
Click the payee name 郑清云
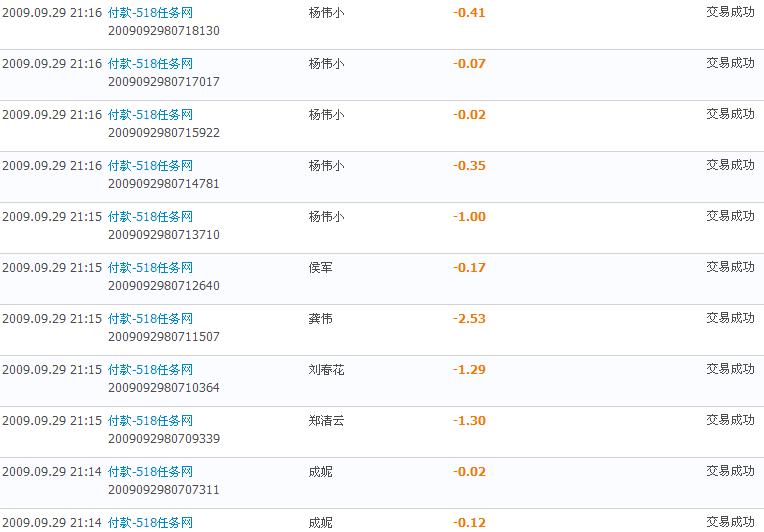[326, 421]
